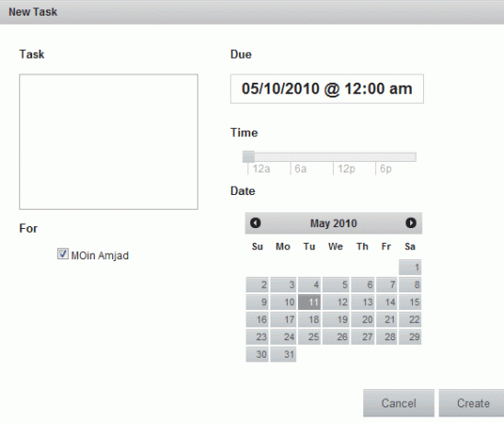Go to next month in calendar
Viewport: 504px width, 423px height.
pos(411,223)
